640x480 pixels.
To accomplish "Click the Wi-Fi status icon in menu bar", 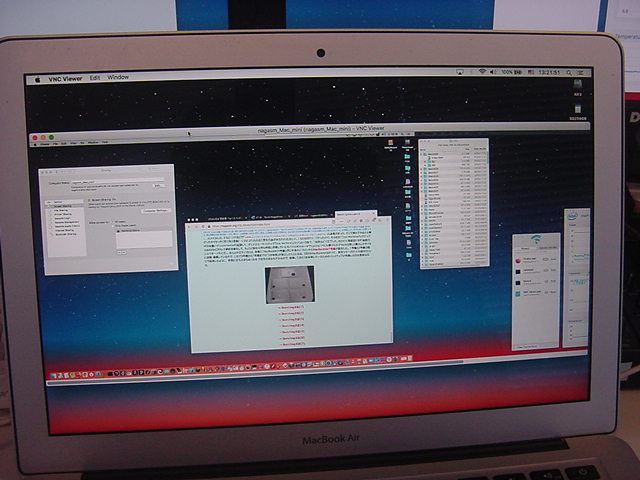I will (482, 72).
